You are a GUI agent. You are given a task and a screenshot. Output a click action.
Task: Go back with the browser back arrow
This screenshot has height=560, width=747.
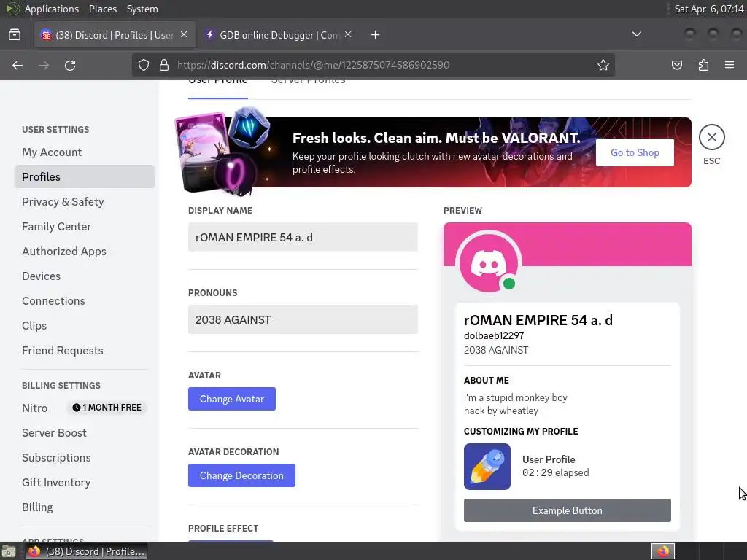18,65
